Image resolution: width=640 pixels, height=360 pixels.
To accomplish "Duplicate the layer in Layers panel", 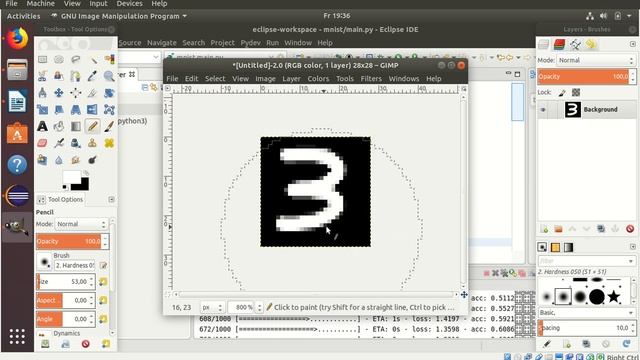I will click(601, 229).
